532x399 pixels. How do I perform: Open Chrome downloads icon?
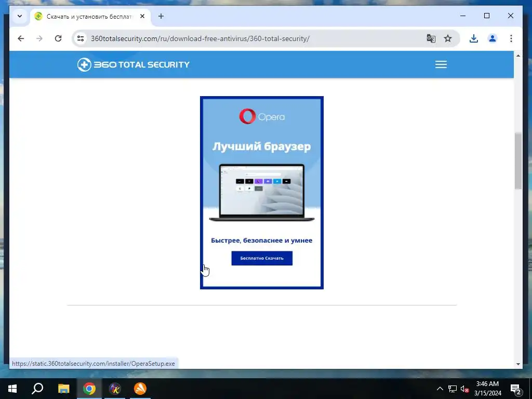coord(474,38)
